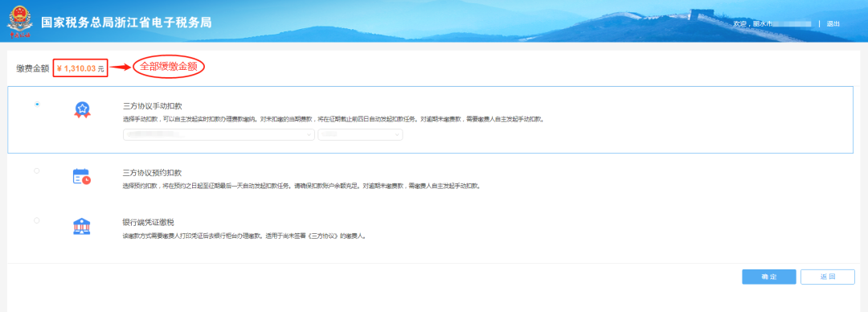Click the ¥ 1,310.03 payment amount
This screenshot has width=868, height=312.
tap(80, 68)
